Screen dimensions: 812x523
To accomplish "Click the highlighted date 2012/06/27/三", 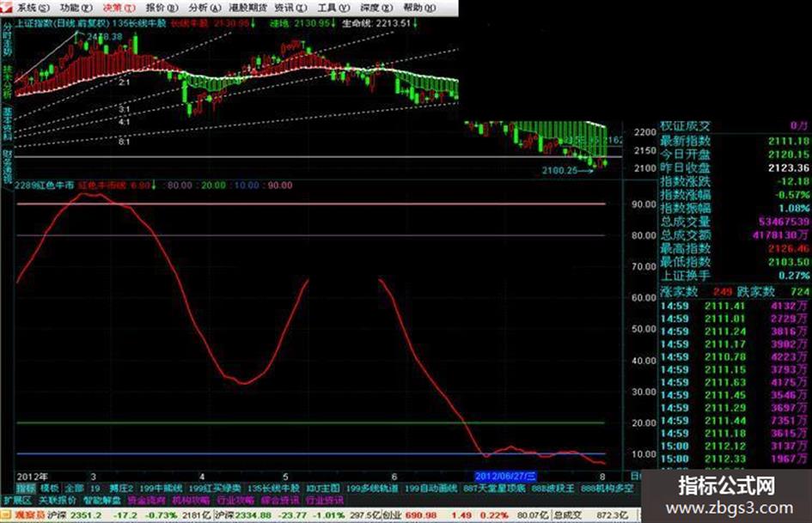I will [505, 477].
